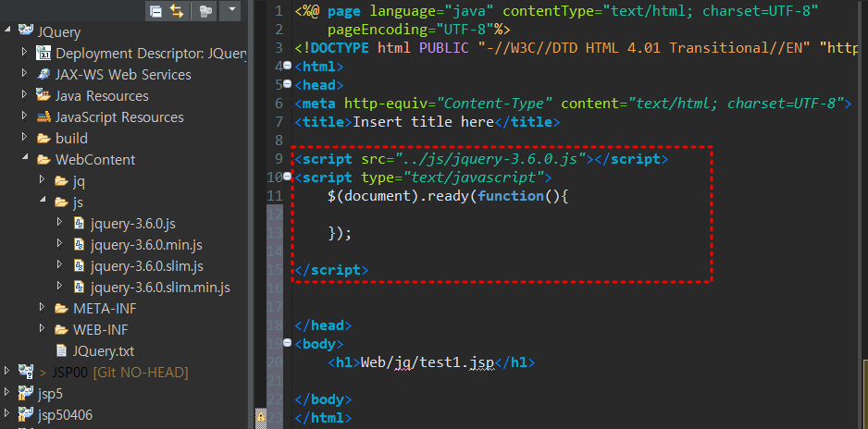Click the warning marker icon beside line 23

tap(261, 416)
